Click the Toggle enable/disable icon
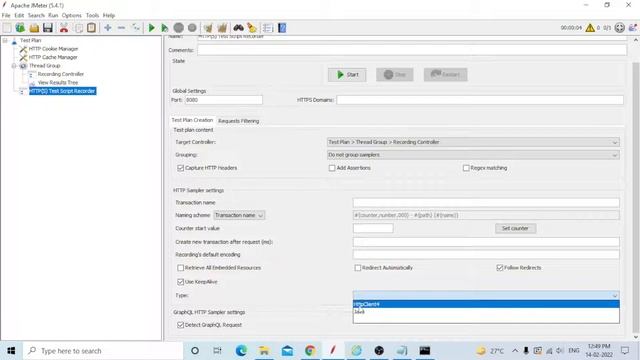Image resolution: width=640 pixels, height=360 pixels. [x=136, y=28]
